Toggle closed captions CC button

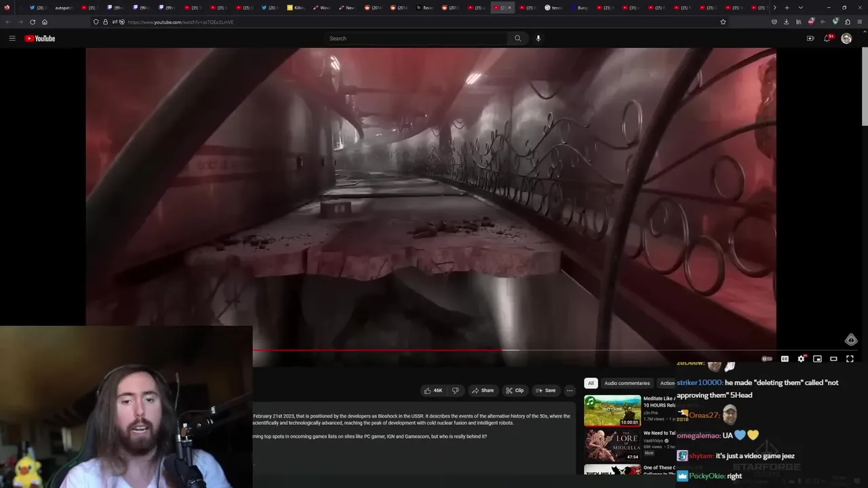pos(785,359)
